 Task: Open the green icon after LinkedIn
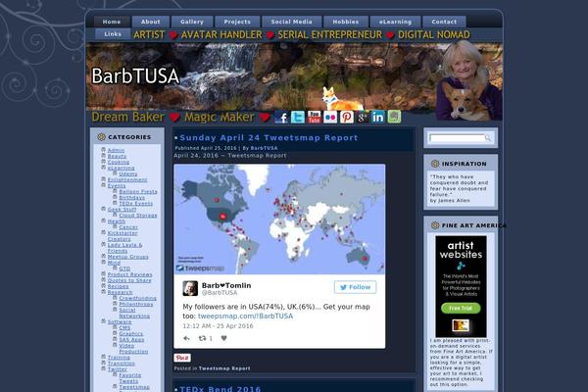tap(394, 117)
